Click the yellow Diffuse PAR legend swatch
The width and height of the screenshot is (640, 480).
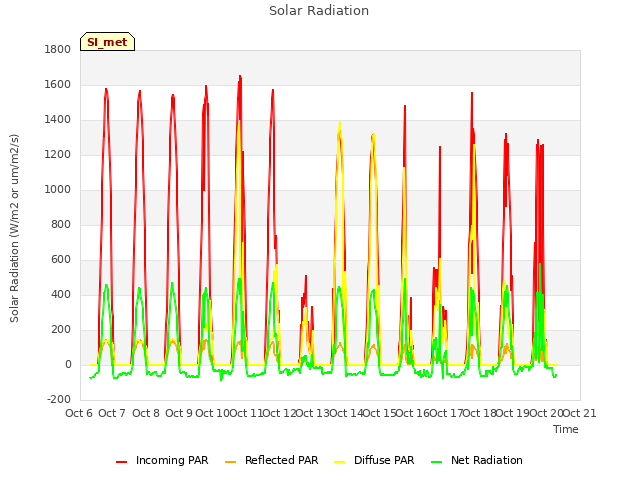[x=340, y=462]
